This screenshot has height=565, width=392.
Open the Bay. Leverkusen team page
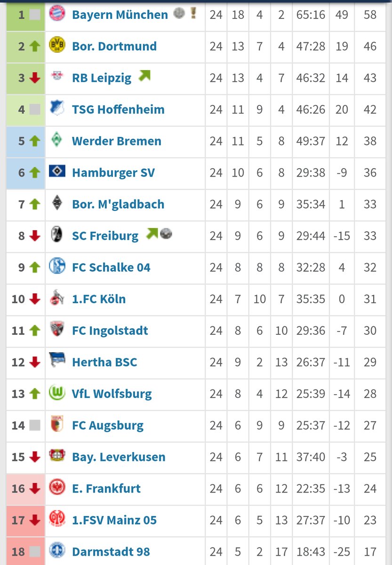pos(119,457)
